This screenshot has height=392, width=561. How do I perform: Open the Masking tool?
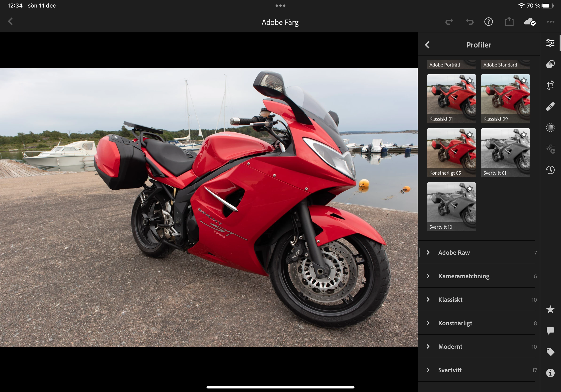pyautogui.click(x=550, y=128)
